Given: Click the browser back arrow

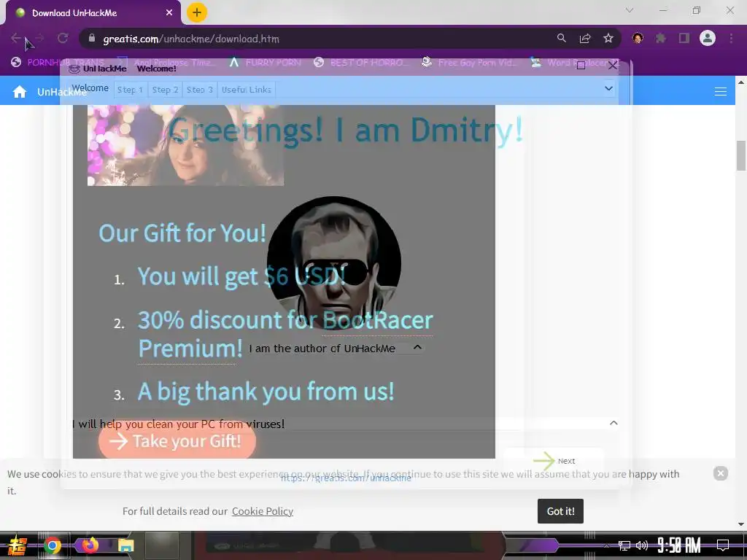Looking at the screenshot, I should click(16, 38).
